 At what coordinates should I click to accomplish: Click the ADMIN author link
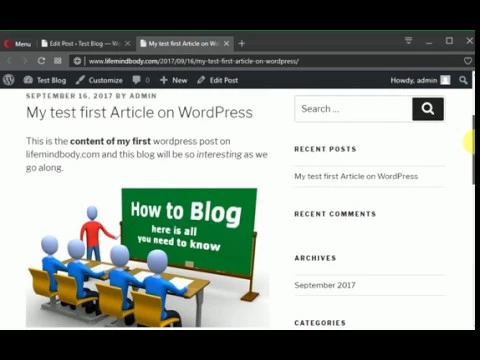pos(143,96)
